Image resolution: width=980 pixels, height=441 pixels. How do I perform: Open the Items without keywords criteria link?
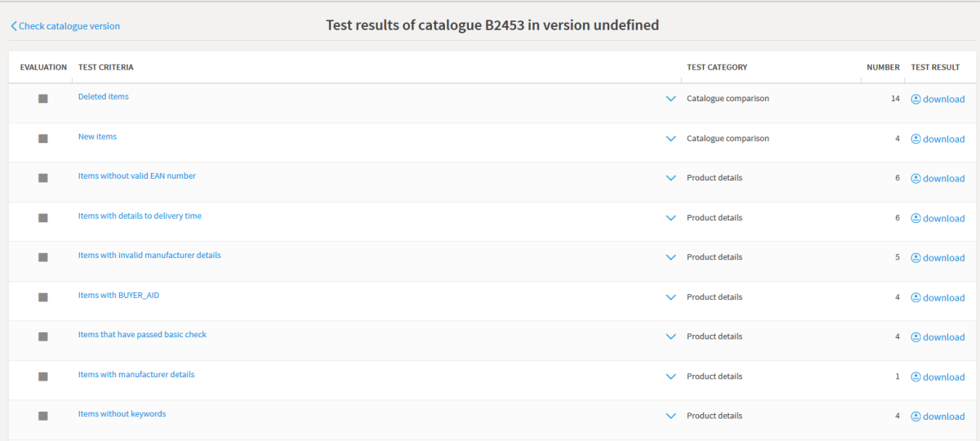tap(122, 414)
